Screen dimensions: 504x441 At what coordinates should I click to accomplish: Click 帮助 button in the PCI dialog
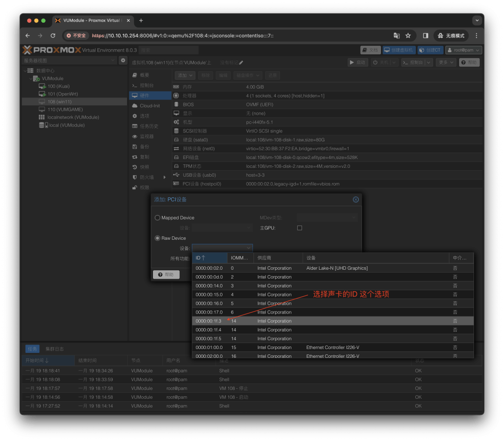pos(166,275)
